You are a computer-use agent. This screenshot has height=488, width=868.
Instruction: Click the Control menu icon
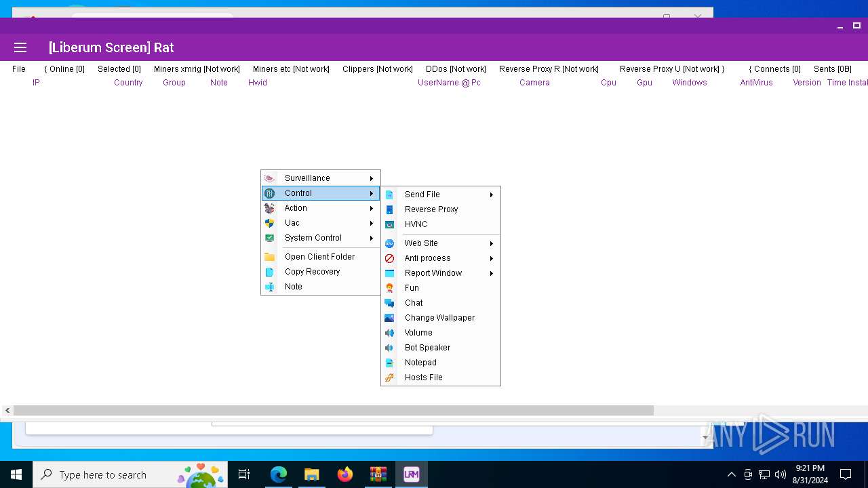tap(269, 193)
